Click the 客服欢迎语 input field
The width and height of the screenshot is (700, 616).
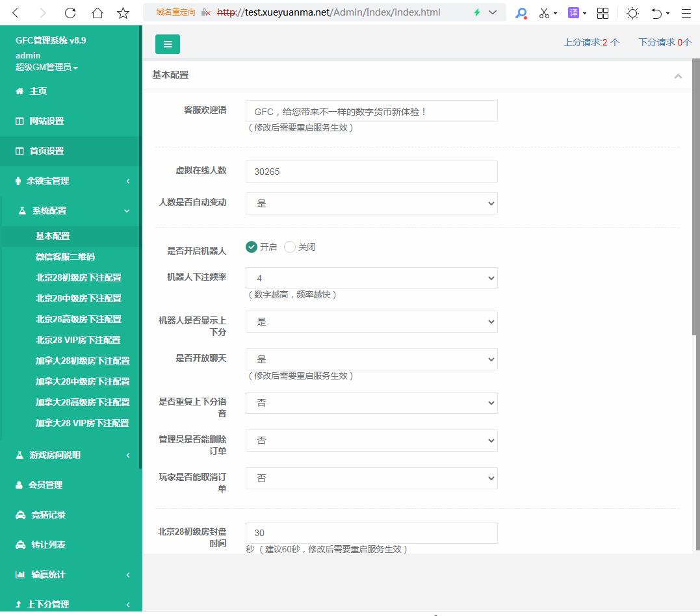tap(371, 111)
